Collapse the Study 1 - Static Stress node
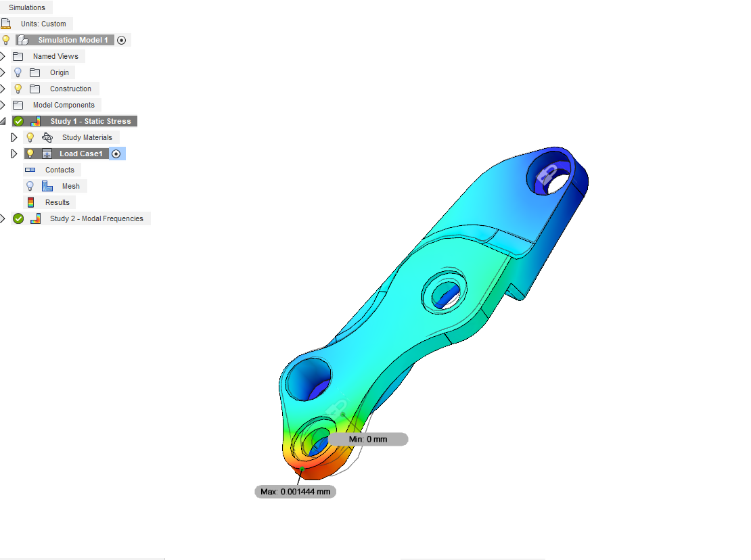The height and width of the screenshot is (560, 751). pos(3,121)
